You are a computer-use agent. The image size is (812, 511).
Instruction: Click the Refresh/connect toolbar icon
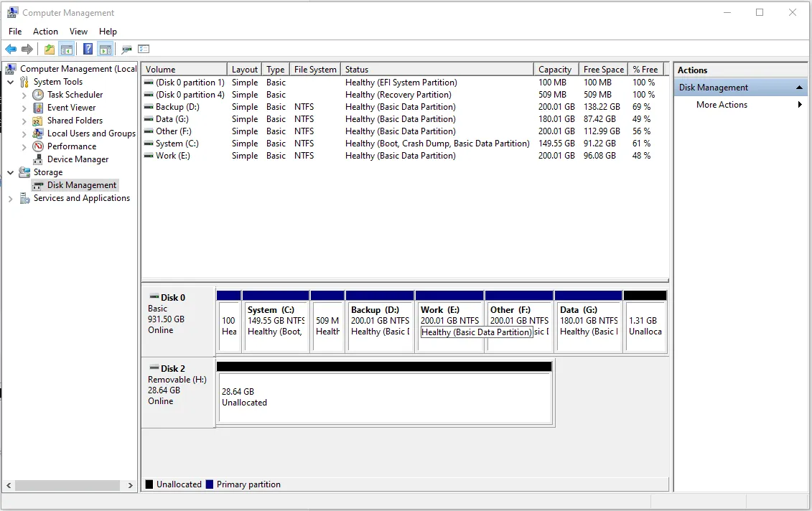tap(127, 50)
